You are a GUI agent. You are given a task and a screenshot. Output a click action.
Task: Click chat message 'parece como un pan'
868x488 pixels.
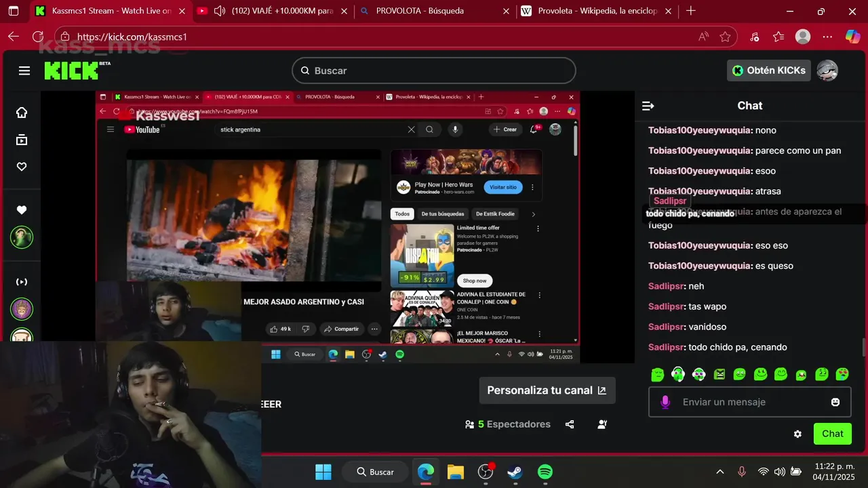798,150
